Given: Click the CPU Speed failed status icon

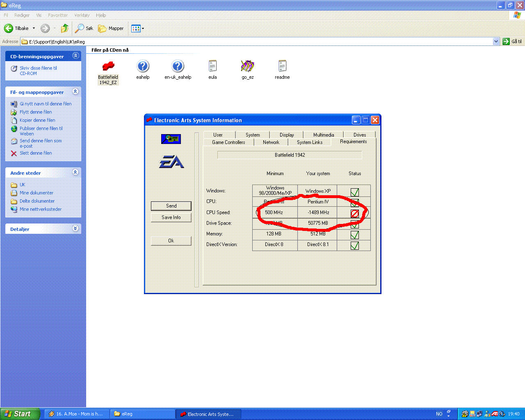Looking at the screenshot, I should click(x=355, y=213).
